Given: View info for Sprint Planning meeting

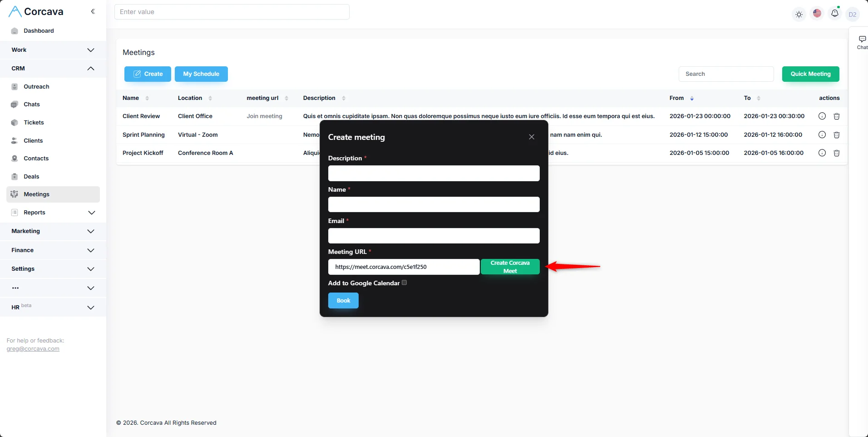Looking at the screenshot, I should (822, 135).
